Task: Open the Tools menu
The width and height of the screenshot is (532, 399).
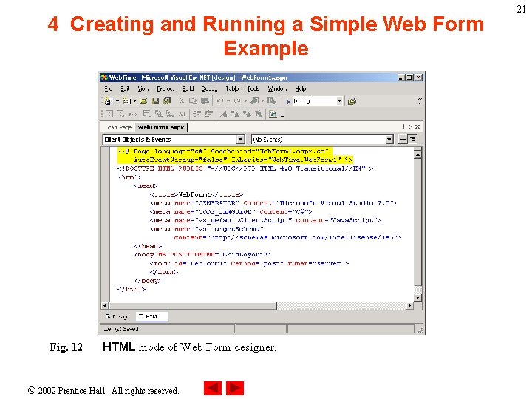Action: (253, 89)
